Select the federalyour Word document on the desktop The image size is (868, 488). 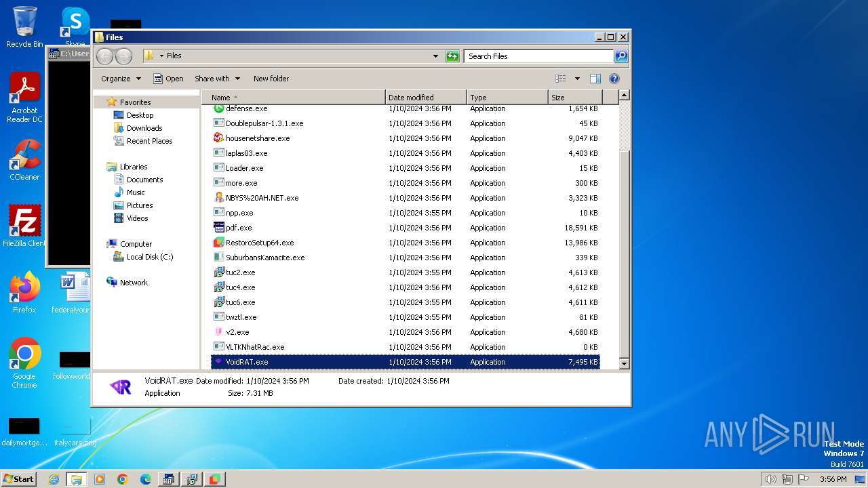pyautogui.click(x=71, y=292)
